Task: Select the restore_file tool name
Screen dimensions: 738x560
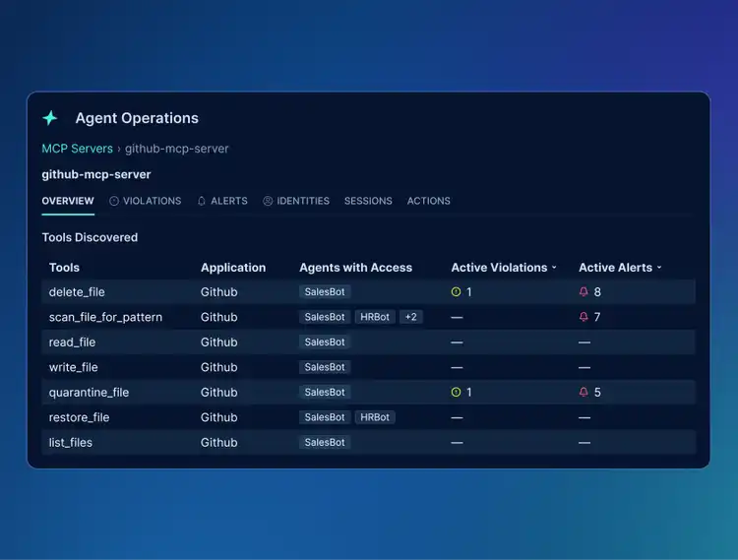Action: [x=79, y=417]
